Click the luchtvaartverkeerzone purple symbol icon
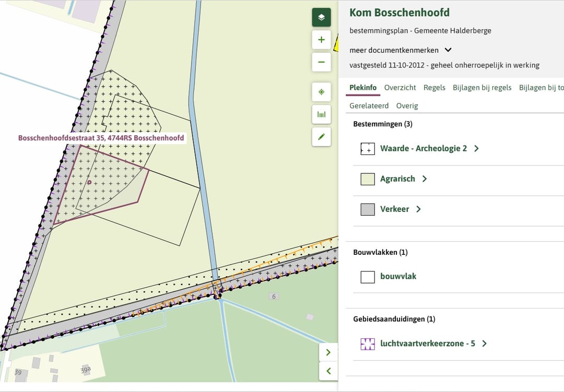This screenshot has width=564, height=392. coord(368,344)
